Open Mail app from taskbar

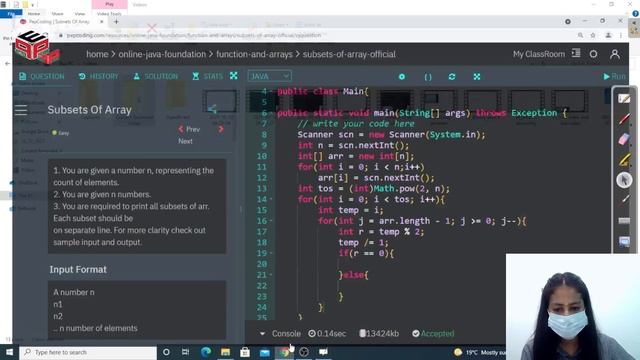264,352
